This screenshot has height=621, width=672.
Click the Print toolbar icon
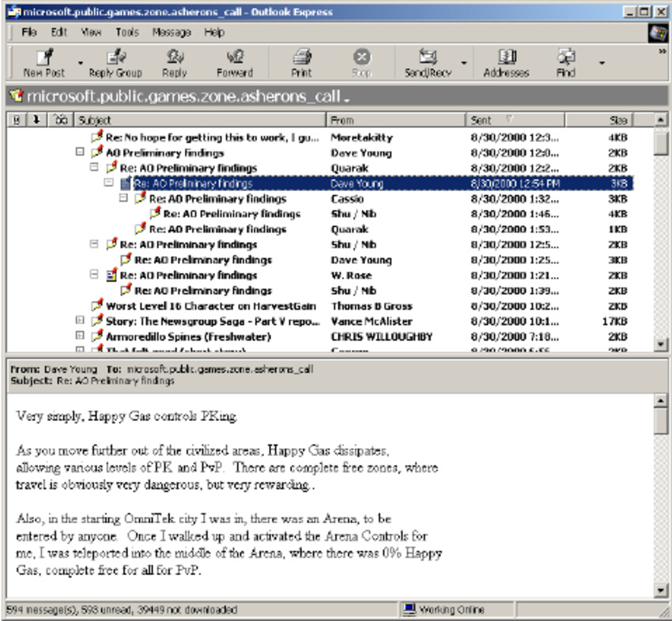[302, 57]
